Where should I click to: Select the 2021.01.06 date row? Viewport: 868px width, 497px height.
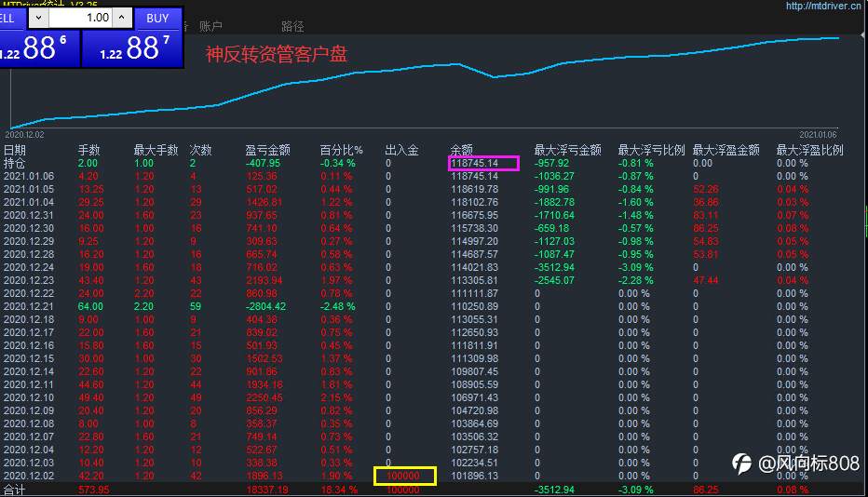coord(29,177)
